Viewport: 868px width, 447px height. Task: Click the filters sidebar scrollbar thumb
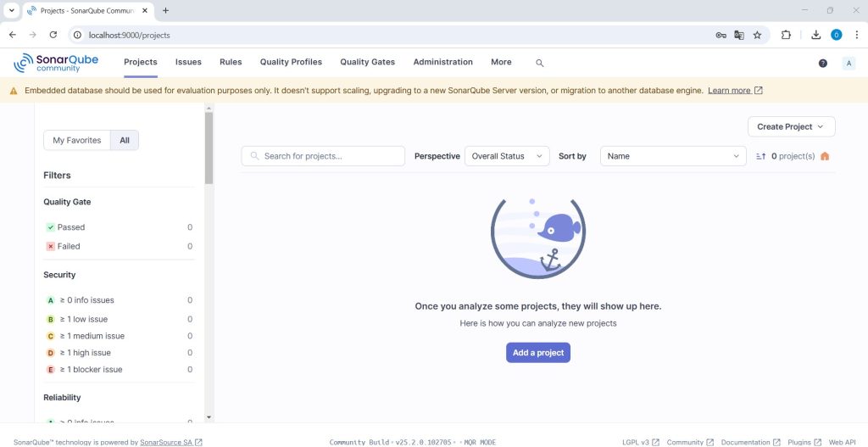pos(209,148)
